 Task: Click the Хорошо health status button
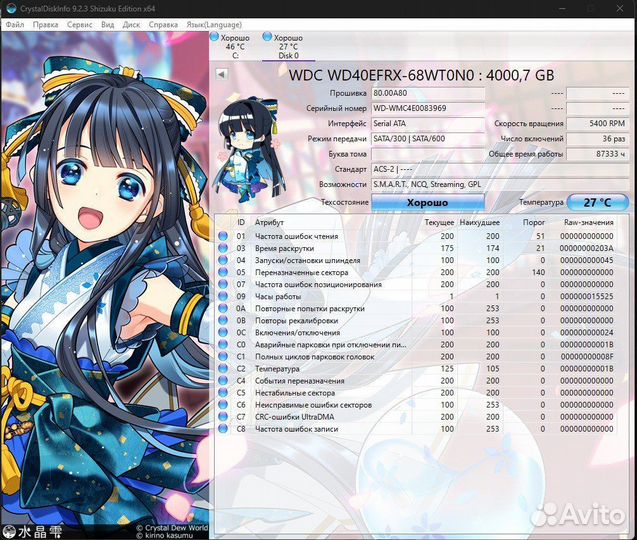[x=427, y=202]
